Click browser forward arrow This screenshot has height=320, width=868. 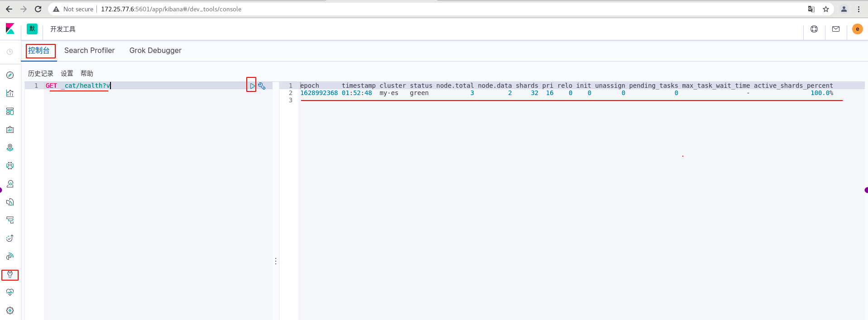pos(24,9)
